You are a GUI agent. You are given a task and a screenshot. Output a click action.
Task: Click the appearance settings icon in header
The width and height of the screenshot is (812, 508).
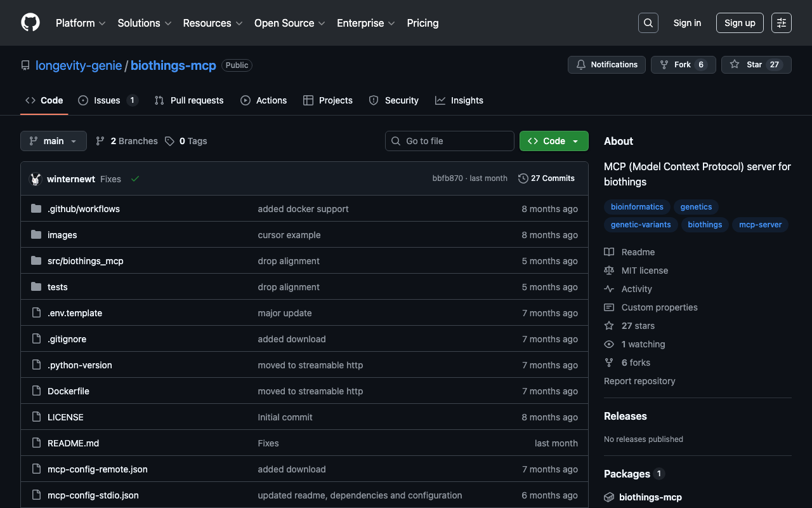(x=781, y=23)
